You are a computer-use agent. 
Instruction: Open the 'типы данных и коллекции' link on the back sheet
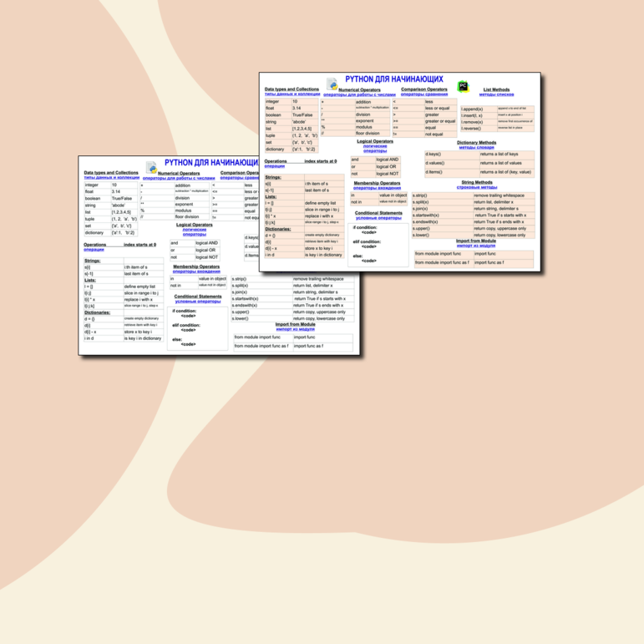(111, 177)
